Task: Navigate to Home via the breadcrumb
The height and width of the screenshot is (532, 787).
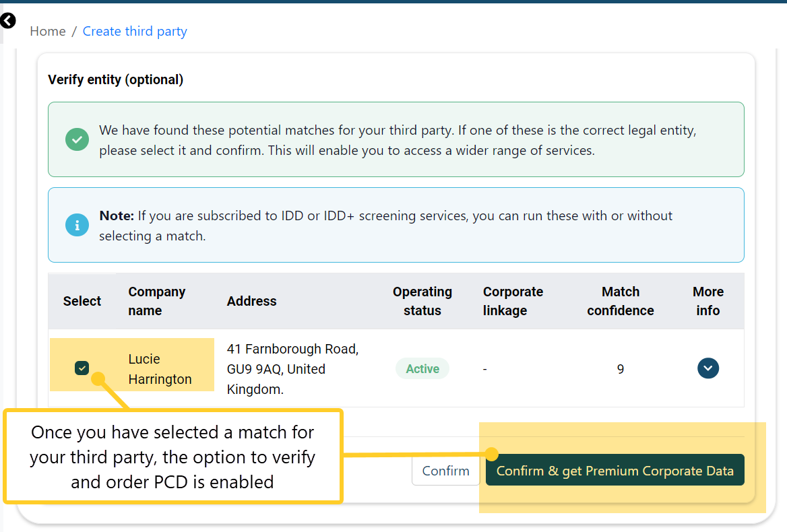Action: 47,31
